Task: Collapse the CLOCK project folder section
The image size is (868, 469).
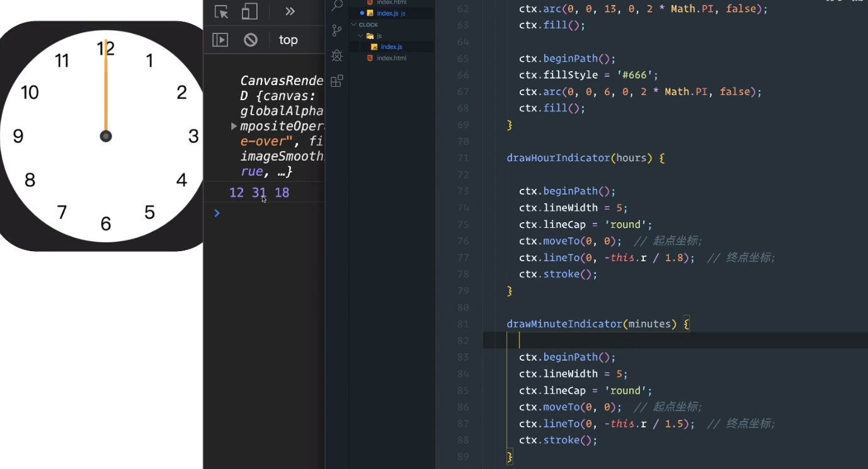Action: tap(392, 25)
